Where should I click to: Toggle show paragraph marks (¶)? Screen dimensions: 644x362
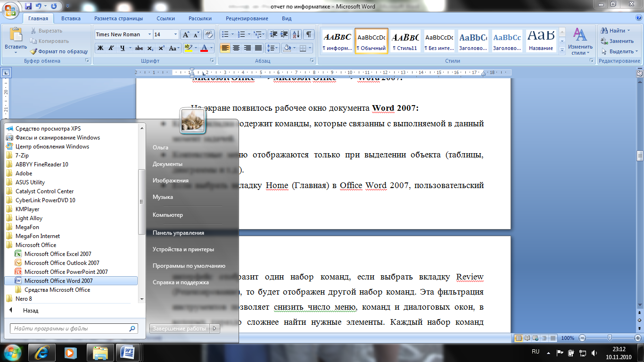click(x=309, y=34)
